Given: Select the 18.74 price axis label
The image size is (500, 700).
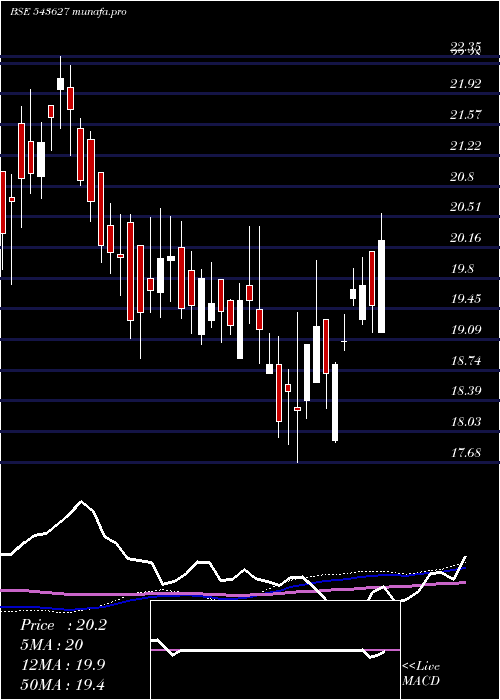Looking at the screenshot, I should (x=466, y=360).
